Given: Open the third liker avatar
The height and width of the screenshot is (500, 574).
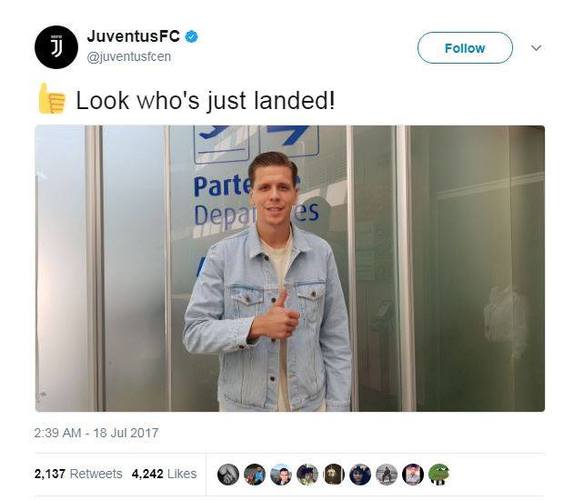Looking at the screenshot, I should click(281, 474).
